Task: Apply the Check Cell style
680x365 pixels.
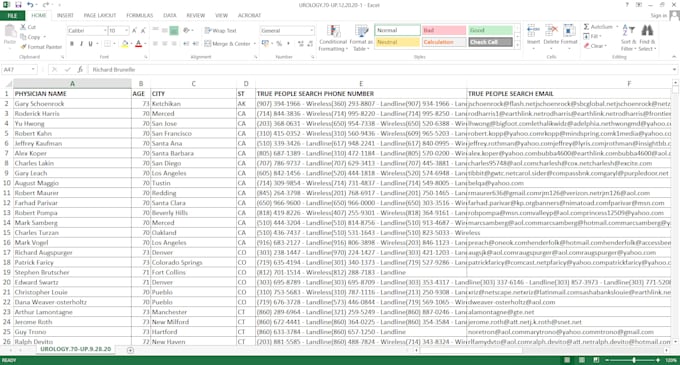Action: click(490, 42)
